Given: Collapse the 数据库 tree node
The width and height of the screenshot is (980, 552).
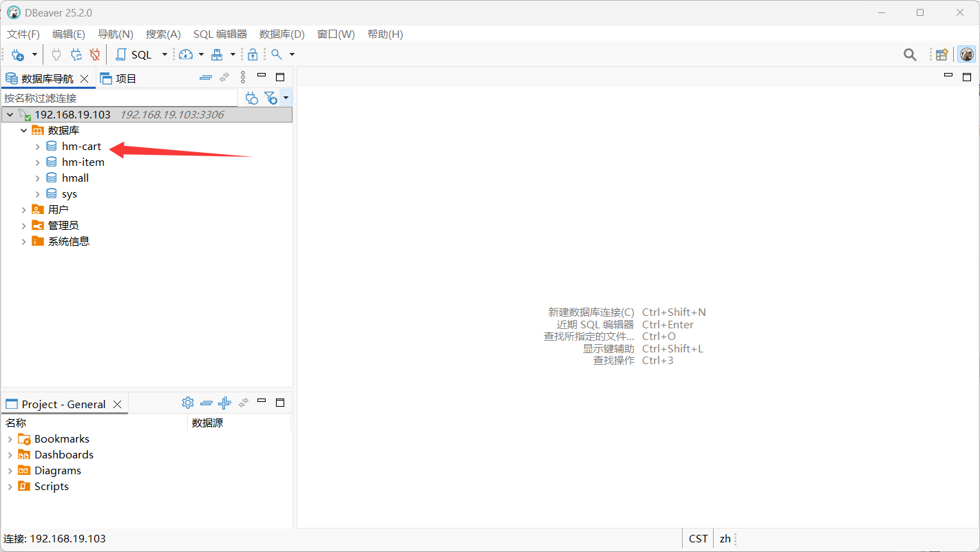Looking at the screenshot, I should (x=23, y=130).
